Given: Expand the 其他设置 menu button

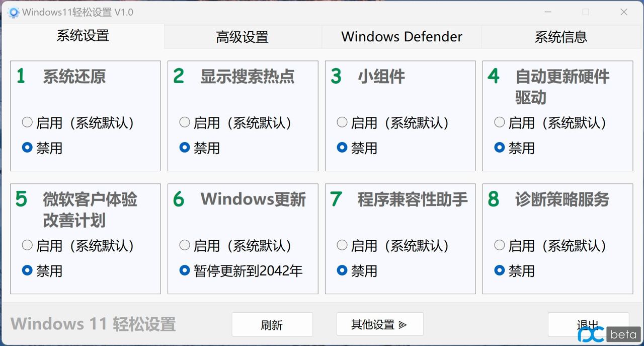Looking at the screenshot, I should 379,325.
